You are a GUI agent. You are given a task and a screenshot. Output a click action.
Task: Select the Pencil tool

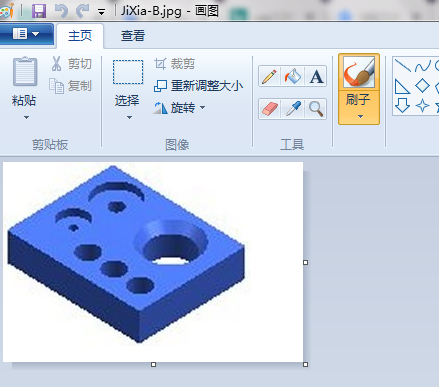pos(270,76)
